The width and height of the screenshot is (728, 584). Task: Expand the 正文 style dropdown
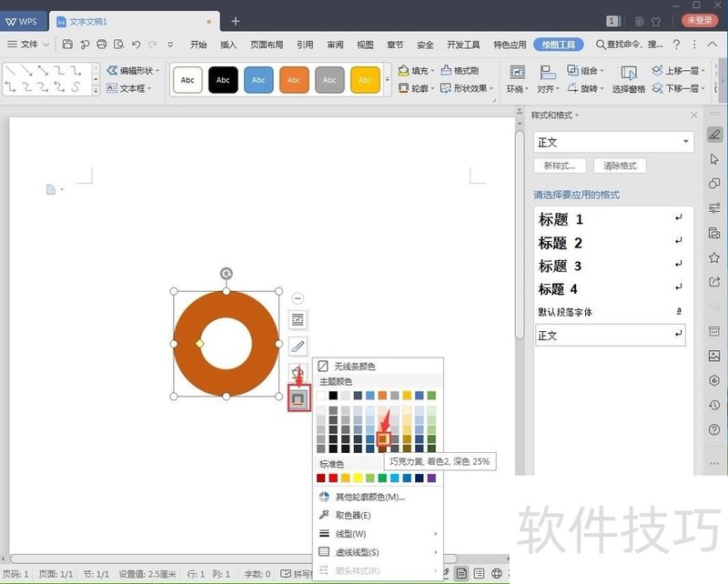point(686,142)
